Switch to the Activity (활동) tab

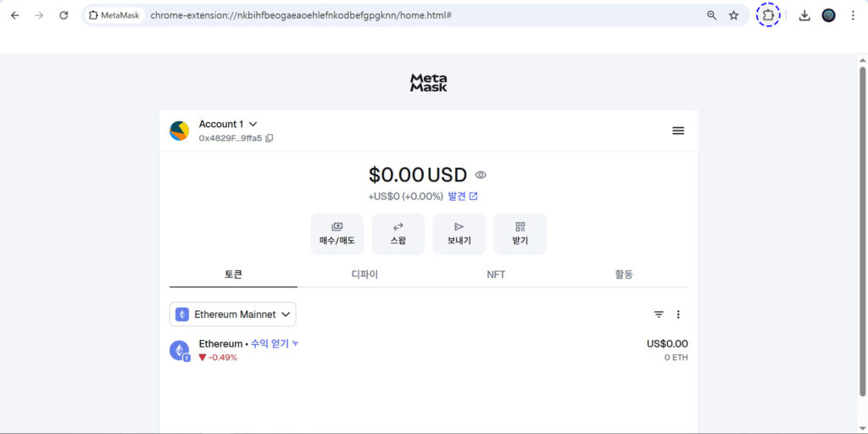624,275
